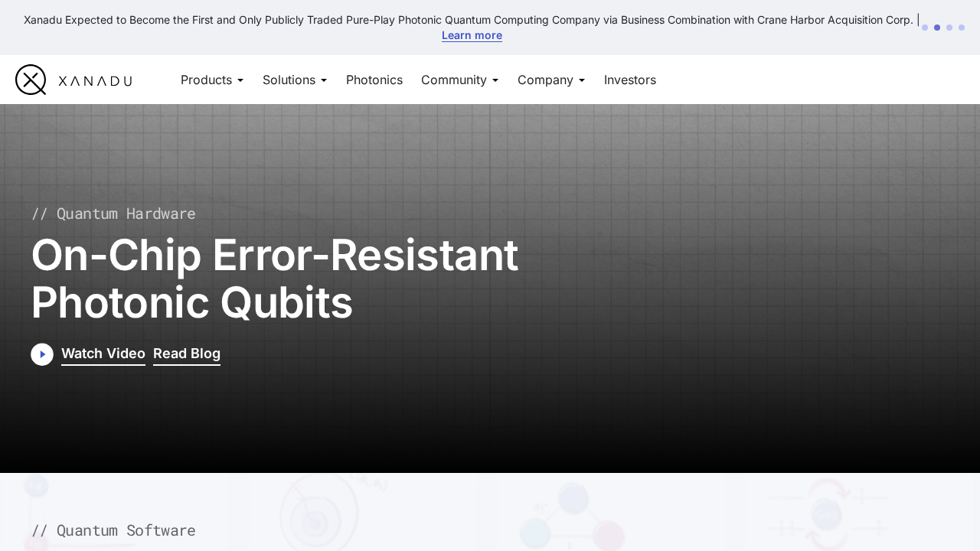Click the On-Chip Error-Resistant Photonic Qubits heading
Screen dimensions: 980x551
point(274,279)
